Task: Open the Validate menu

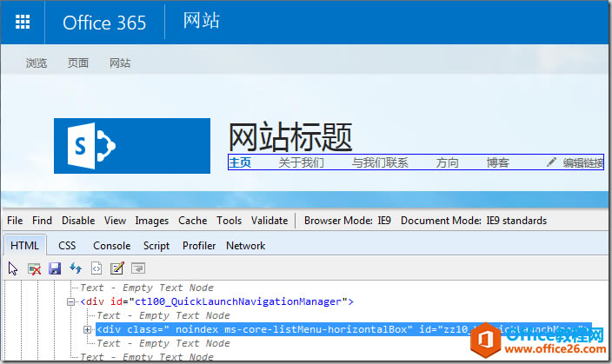Action: coord(269,221)
